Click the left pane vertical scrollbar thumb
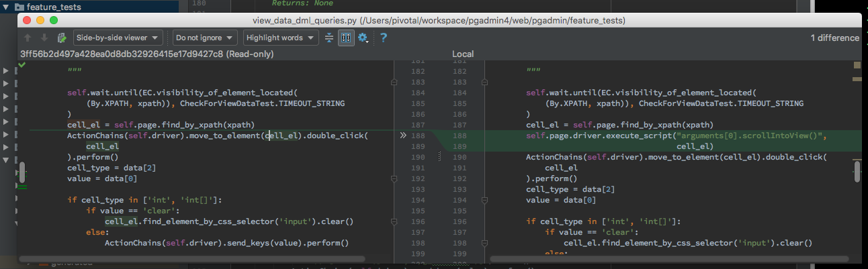The image size is (868, 269). [x=22, y=172]
